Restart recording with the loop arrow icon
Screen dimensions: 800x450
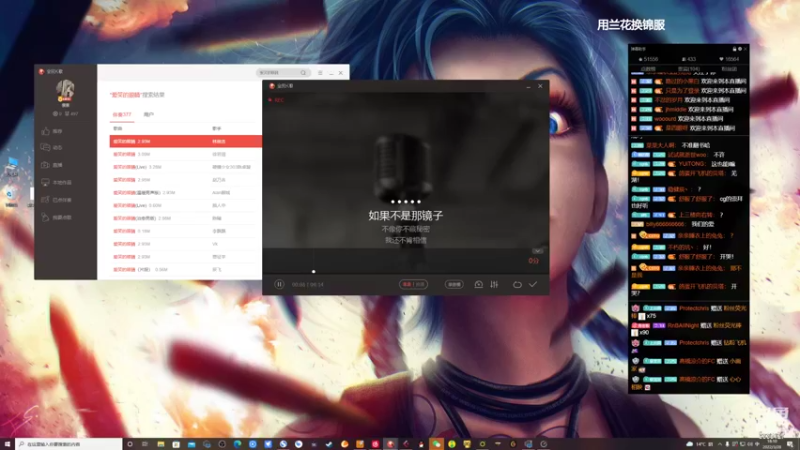517,284
